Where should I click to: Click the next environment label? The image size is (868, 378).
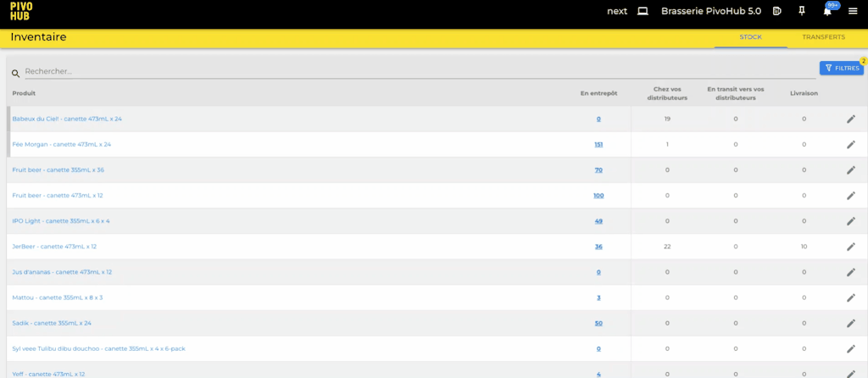[x=617, y=11]
